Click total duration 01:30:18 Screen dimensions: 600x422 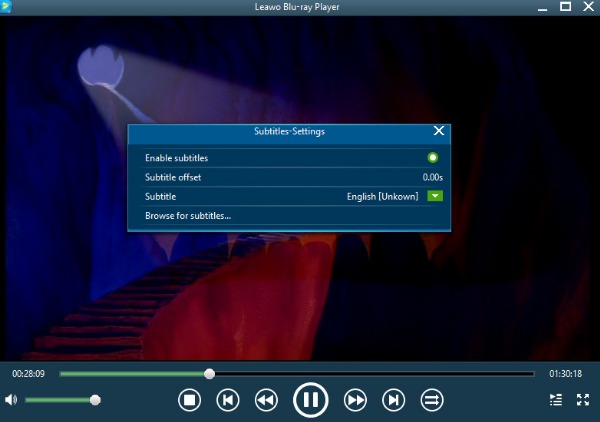[566, 373]
